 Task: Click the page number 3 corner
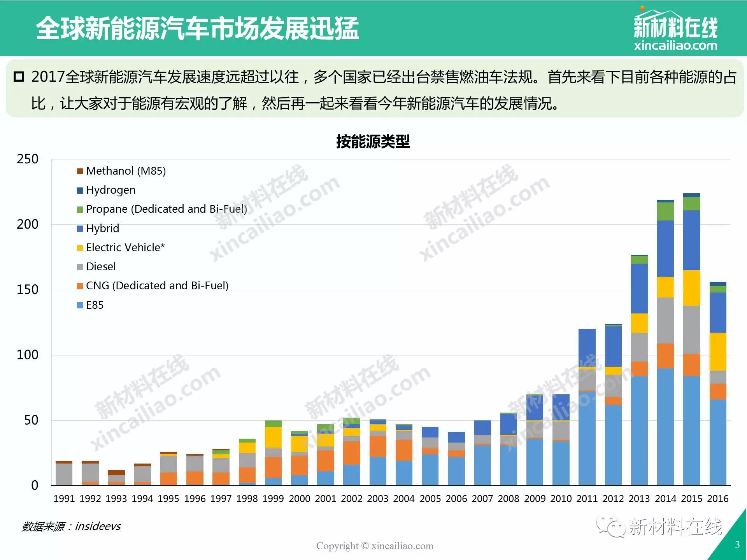pos(737,544)
